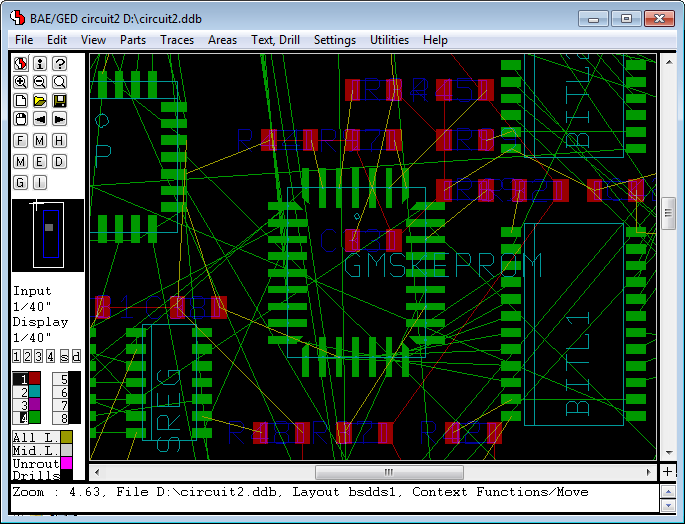Click the zoom out magnifier icon
This screenshot has height=524, width=685.
point(40,82)
